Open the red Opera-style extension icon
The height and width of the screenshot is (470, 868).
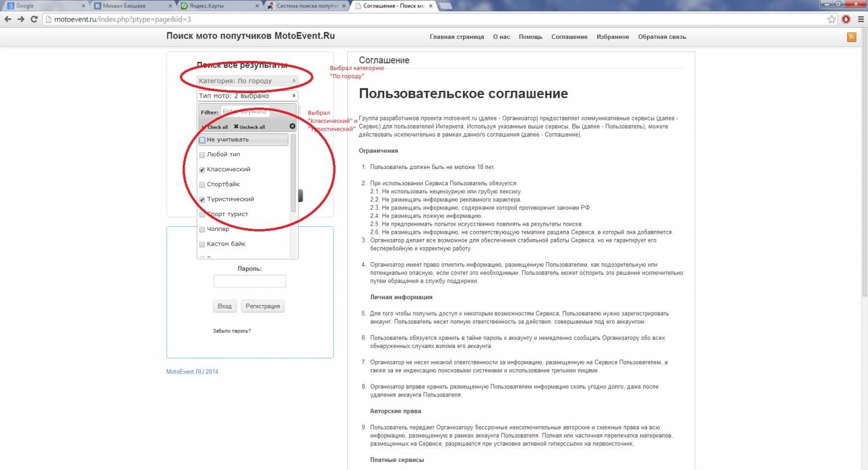(845, 19)
